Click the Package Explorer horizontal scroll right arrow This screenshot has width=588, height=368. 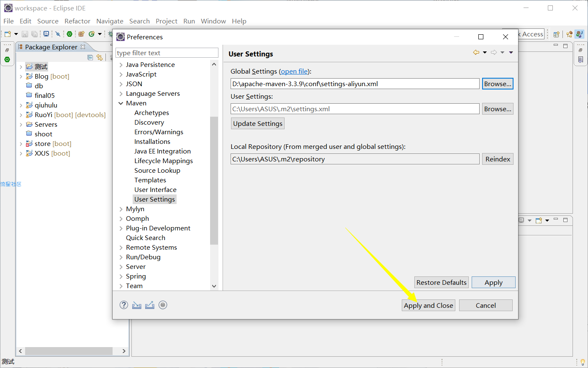pos(124,351)
